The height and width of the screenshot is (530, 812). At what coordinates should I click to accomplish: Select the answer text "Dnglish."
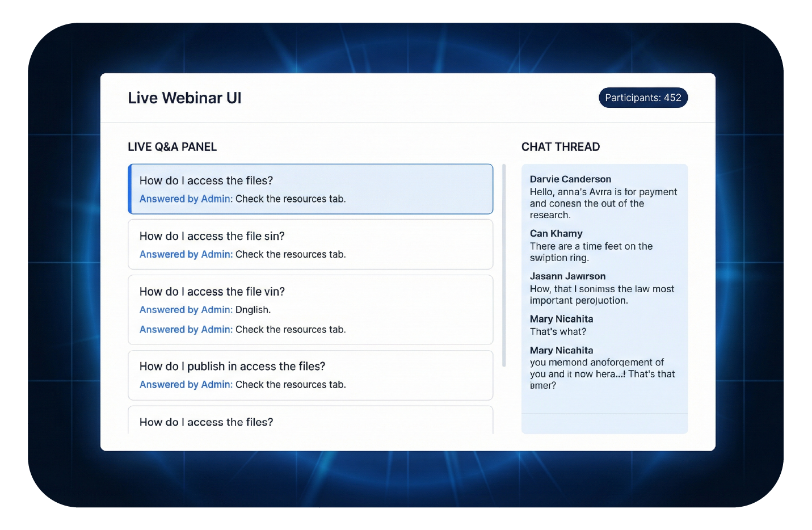point(253,310)
